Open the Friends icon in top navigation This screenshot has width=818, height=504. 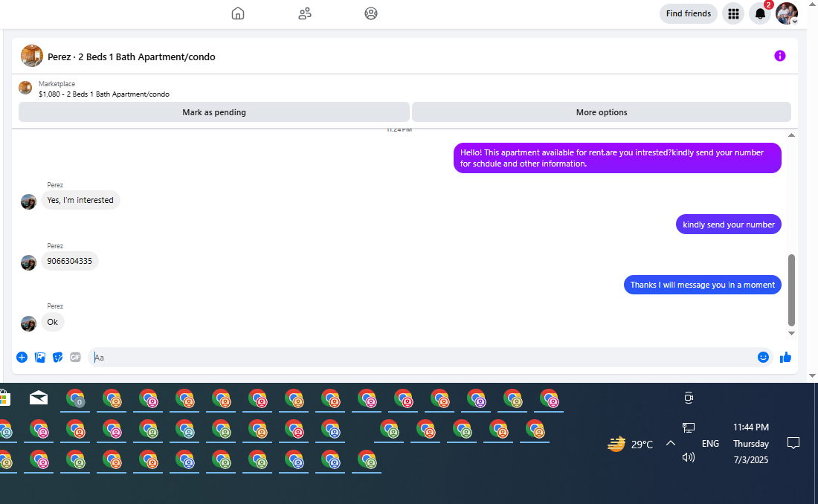(x=305, y=13)
